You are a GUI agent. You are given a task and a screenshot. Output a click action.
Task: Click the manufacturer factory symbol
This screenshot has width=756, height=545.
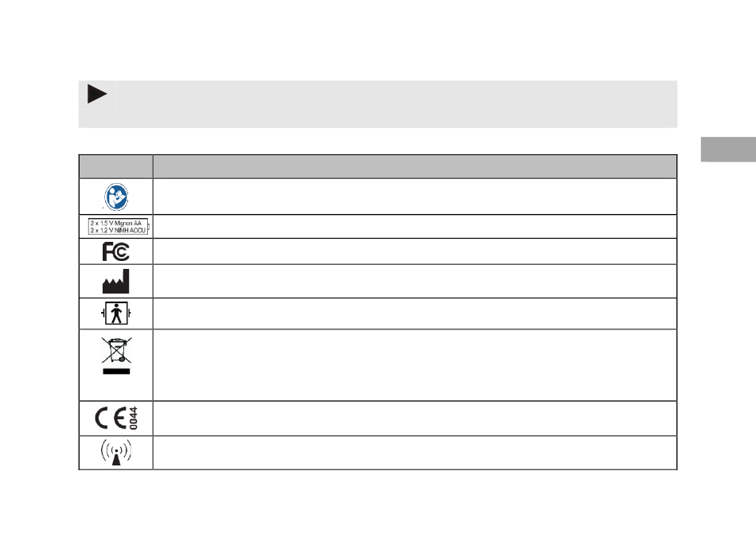pos(115,282)
